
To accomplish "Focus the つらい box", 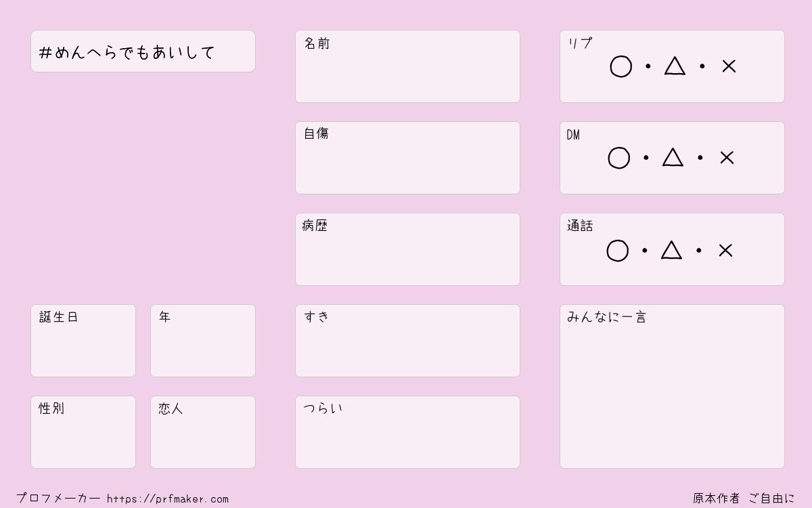I will pyautogui.click(x=407, y=432).
